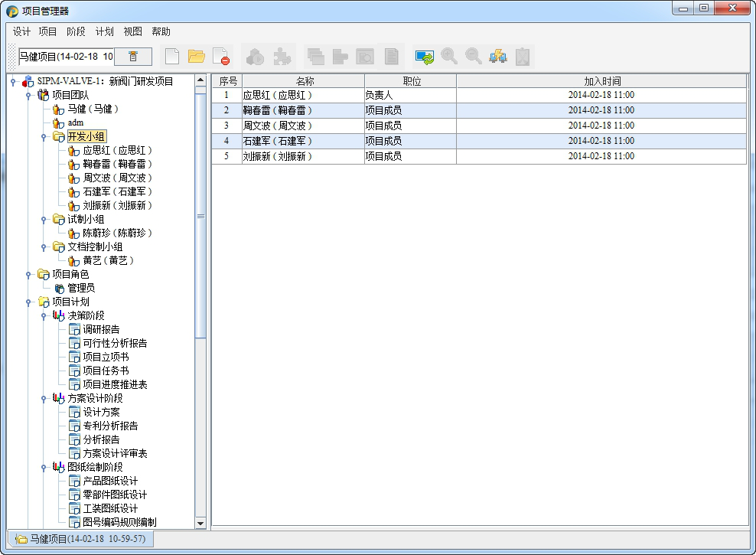Collapse the 方案设计阶段 tree node
This screenshot has height=555, width=756.
pyautogui.click(x=44, y=398)
